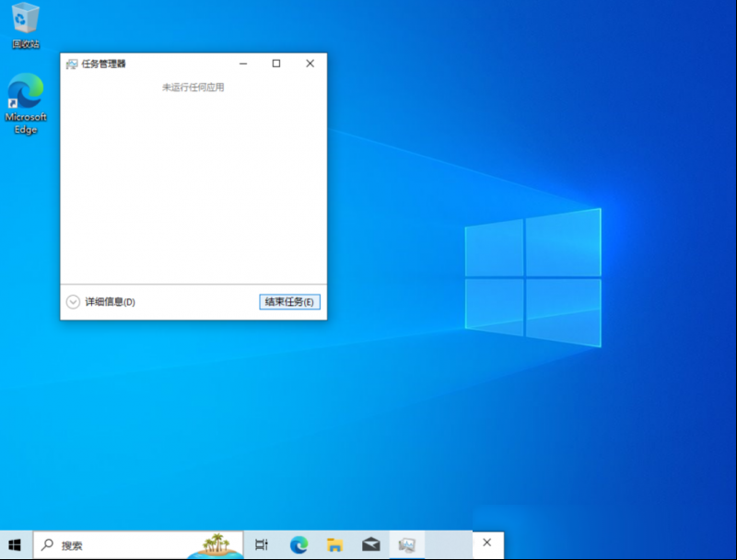The width and height of the screenshot is (737, 560).
Task: Click the taskbar 搜索 search box
Action: 138,545
